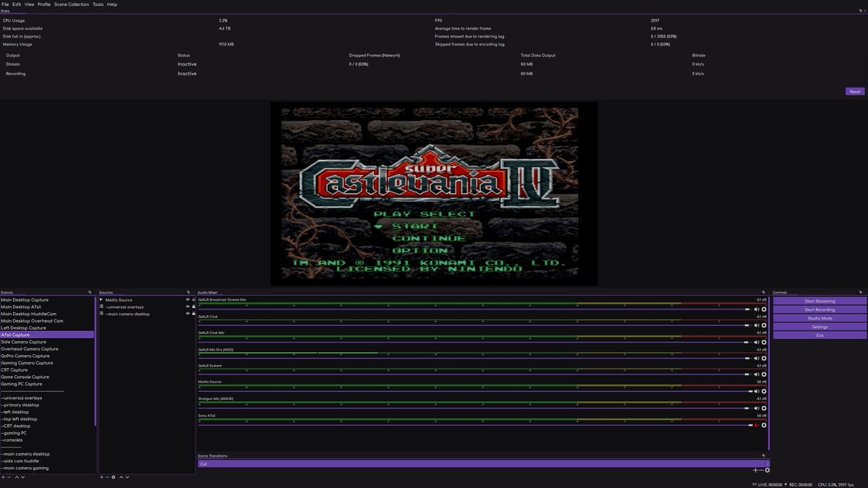Click Start Streaming button
Image resolution: width=868 pixels, height=488 pixels.
[820, 301]
